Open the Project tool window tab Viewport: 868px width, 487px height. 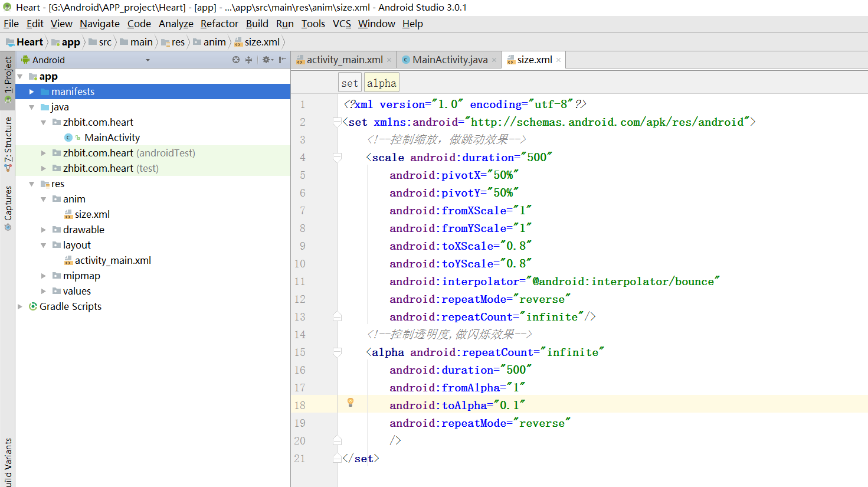pyautogui.click(x=8, y=79)
